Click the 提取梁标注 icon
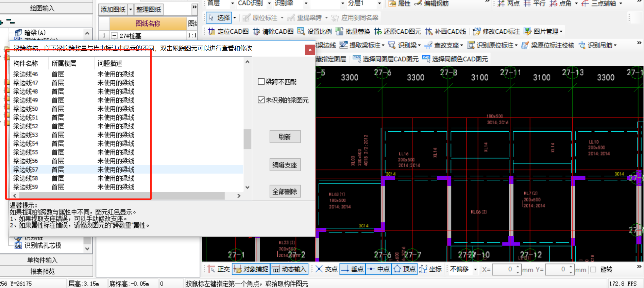Viewport: 644px width, 288px height. (x=343, y=45)
